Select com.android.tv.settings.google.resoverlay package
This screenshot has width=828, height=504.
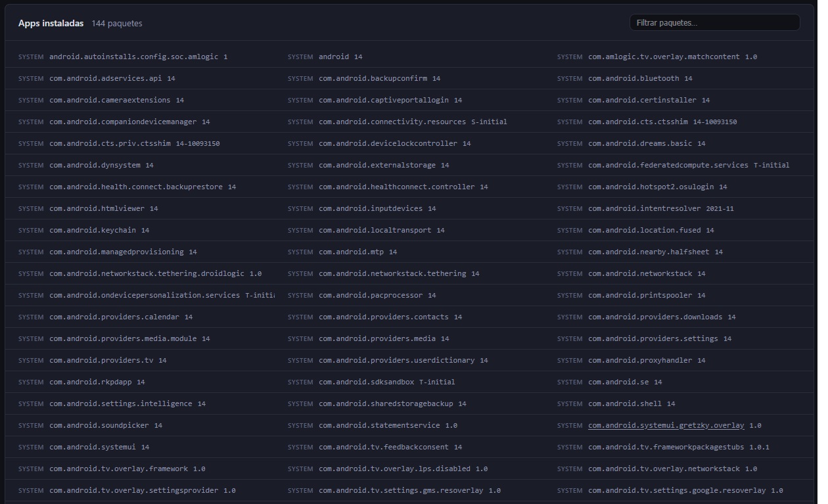pyautogui.click(x=677, y=490)
